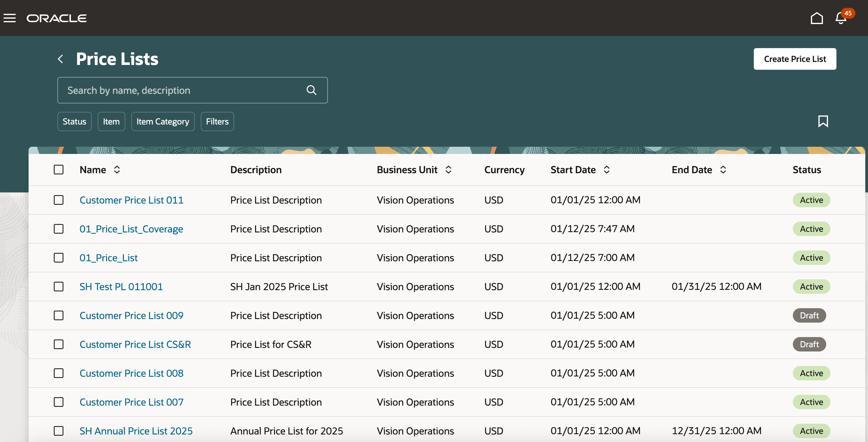Click the Create Price List button
This screenshot has height=442, width=868.
795,59
